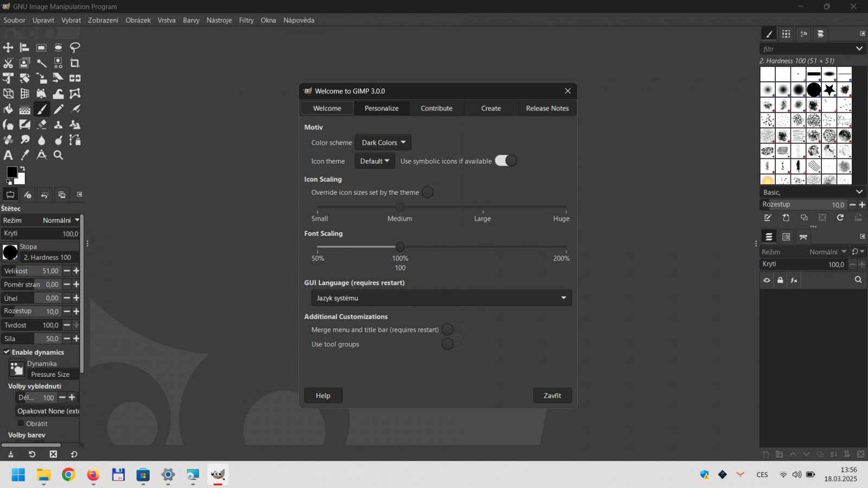This screenshot has height=488, width=868.
Task: Select the Move tool
Action: 8,48
